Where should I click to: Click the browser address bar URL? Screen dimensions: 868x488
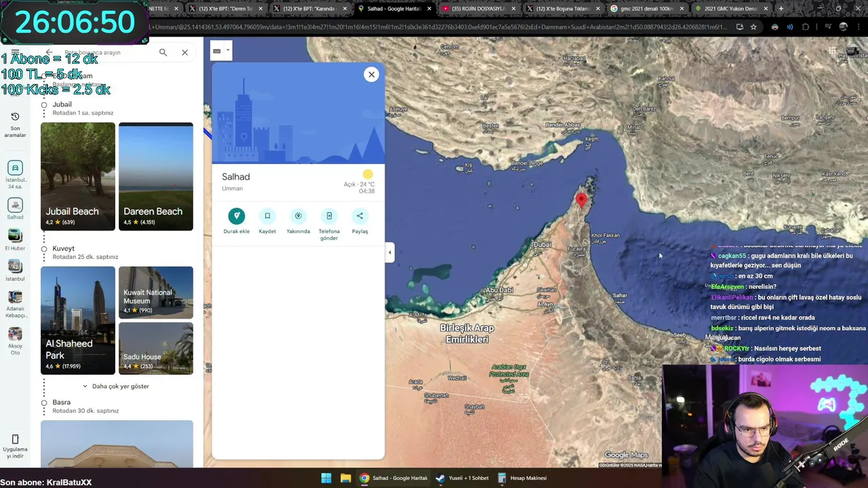437,27
